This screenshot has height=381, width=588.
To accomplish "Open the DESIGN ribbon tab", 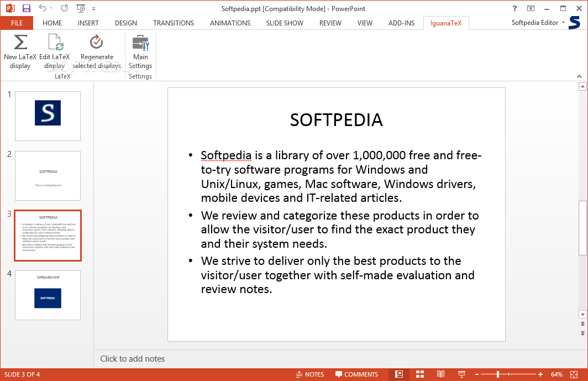I will (126, 23).
